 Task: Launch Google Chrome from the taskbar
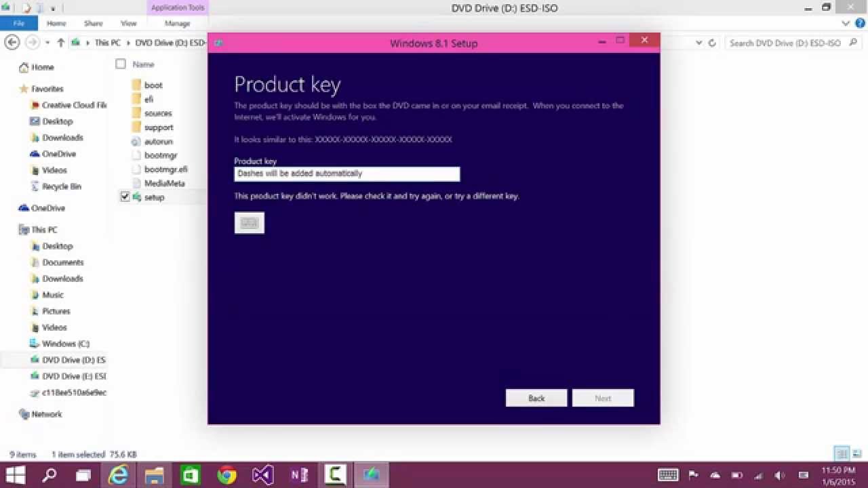[227, 475]
